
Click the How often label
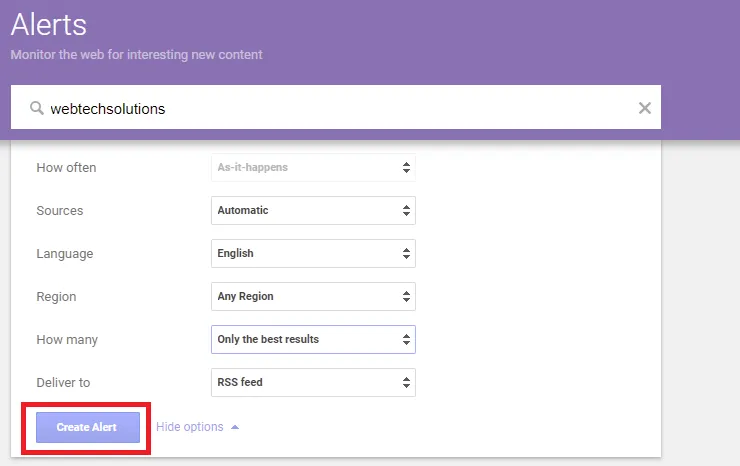pos(66,168)
